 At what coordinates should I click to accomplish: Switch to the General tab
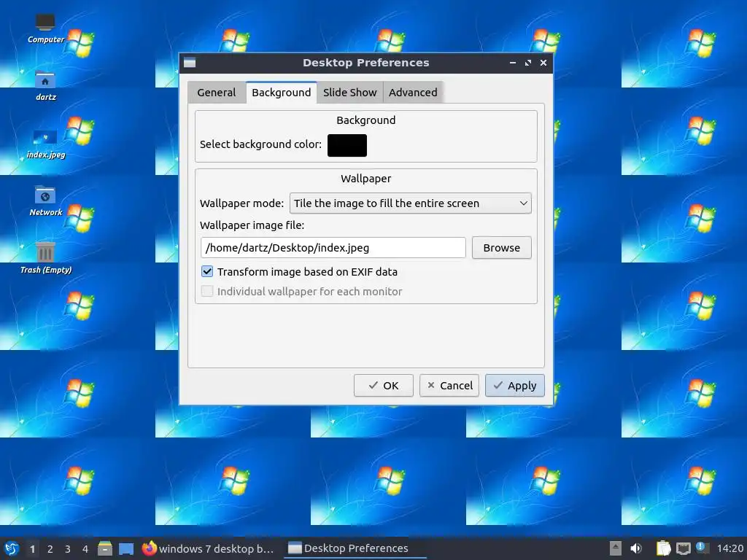tap(216, 93)
